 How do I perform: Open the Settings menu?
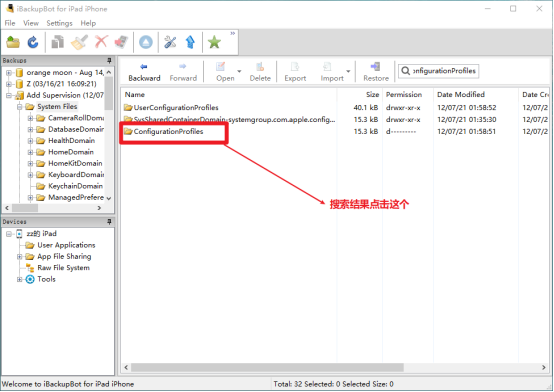point(59,23)
